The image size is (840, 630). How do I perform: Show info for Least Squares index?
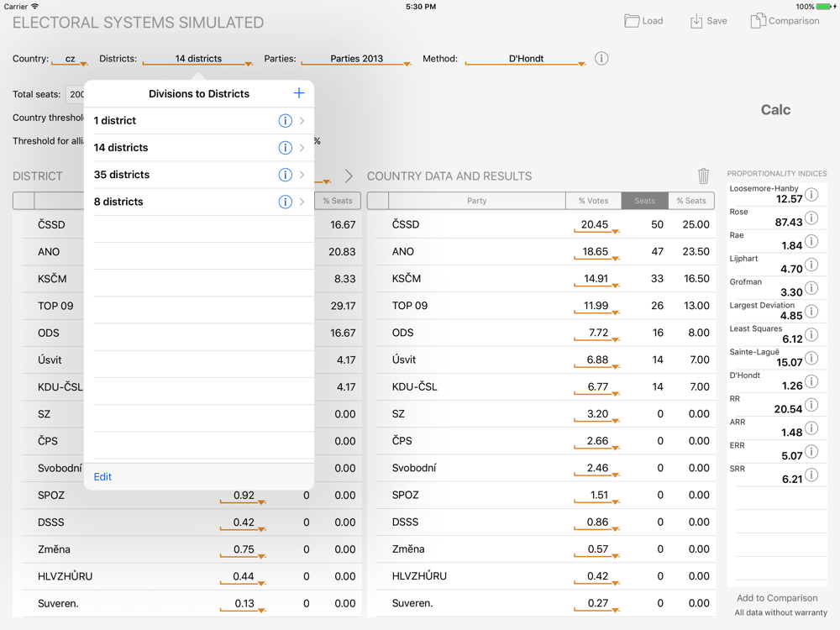click(811, 335)
